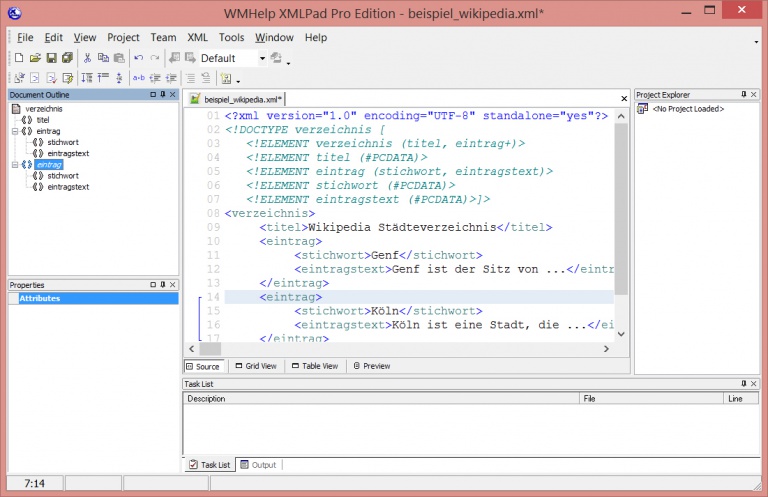
Task: Click the editor's vertical scrollbar down arrow
Action: click(621, 334)
